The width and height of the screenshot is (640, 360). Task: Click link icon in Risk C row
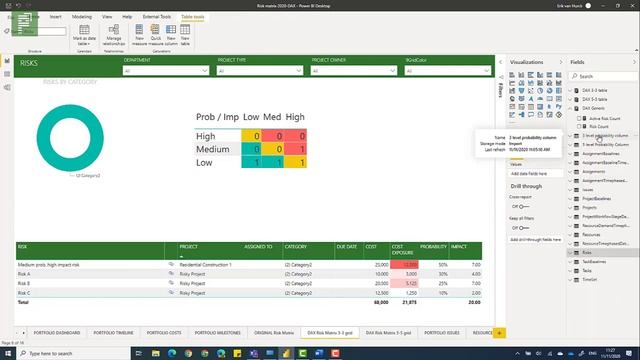click(171, 292)
